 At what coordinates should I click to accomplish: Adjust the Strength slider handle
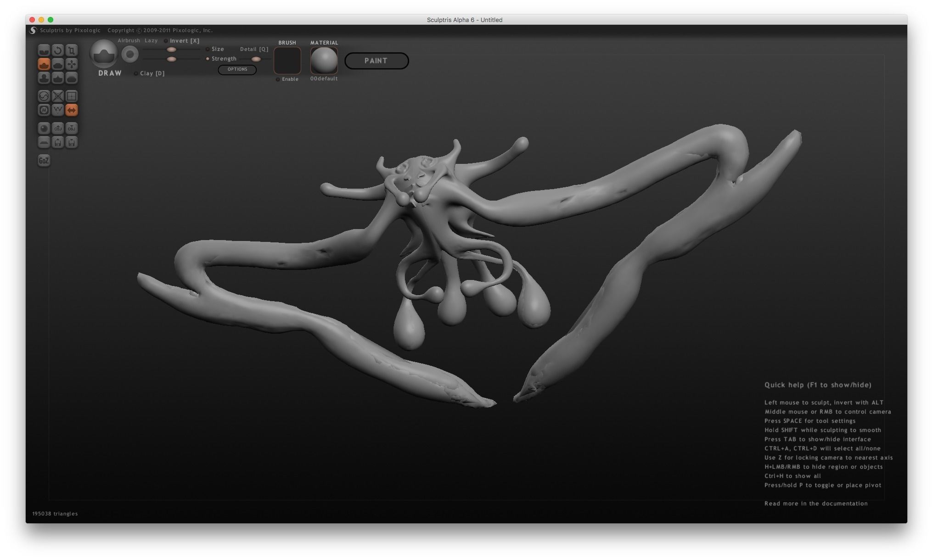[171, 59]
